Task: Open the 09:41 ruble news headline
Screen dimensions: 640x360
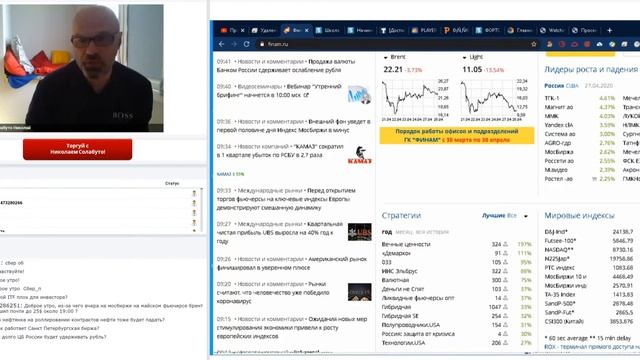Action: (286, 66)
